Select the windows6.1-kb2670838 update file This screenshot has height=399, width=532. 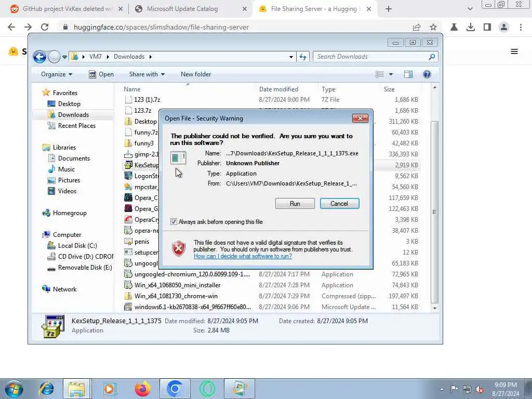[192, 307]
